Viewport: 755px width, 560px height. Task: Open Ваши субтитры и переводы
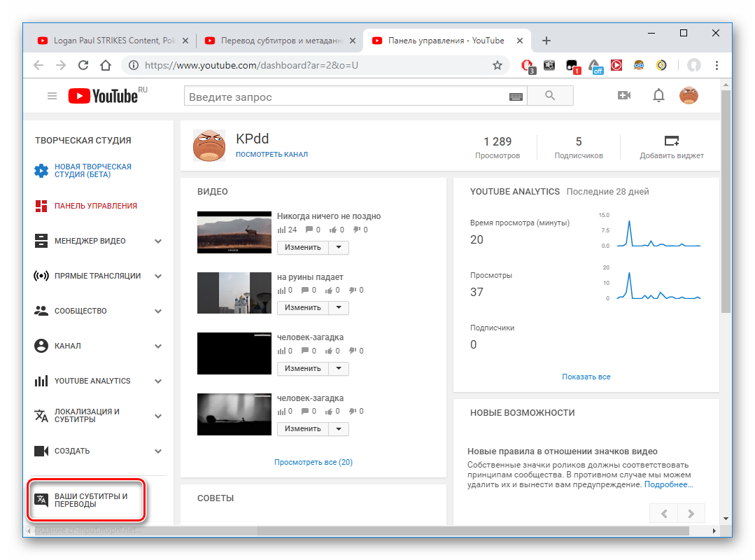(90, 500)
